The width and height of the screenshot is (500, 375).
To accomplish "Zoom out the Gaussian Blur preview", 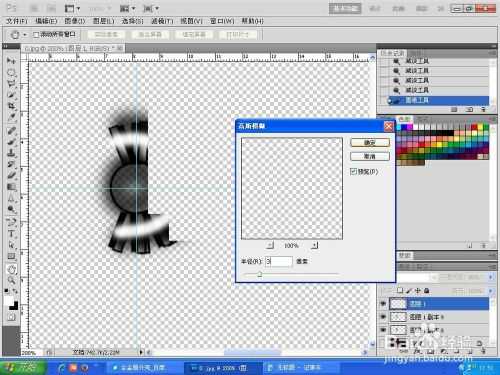I will [x=270, y=246].
